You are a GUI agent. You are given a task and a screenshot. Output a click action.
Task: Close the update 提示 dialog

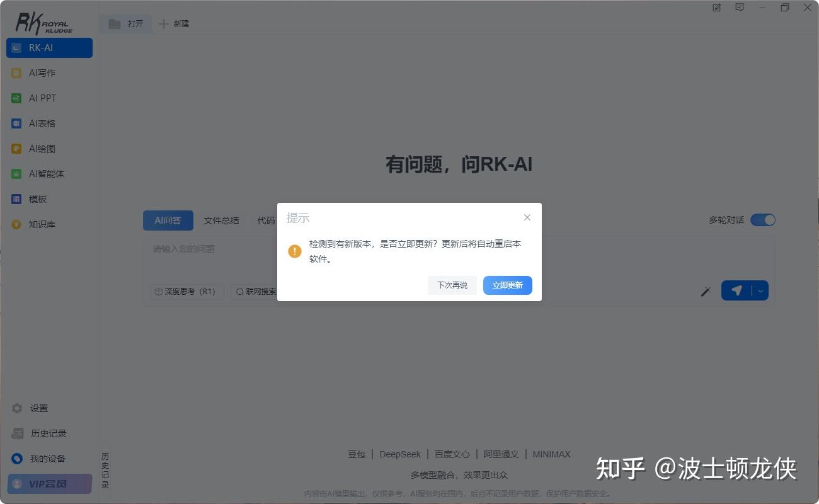click(527, 217)
